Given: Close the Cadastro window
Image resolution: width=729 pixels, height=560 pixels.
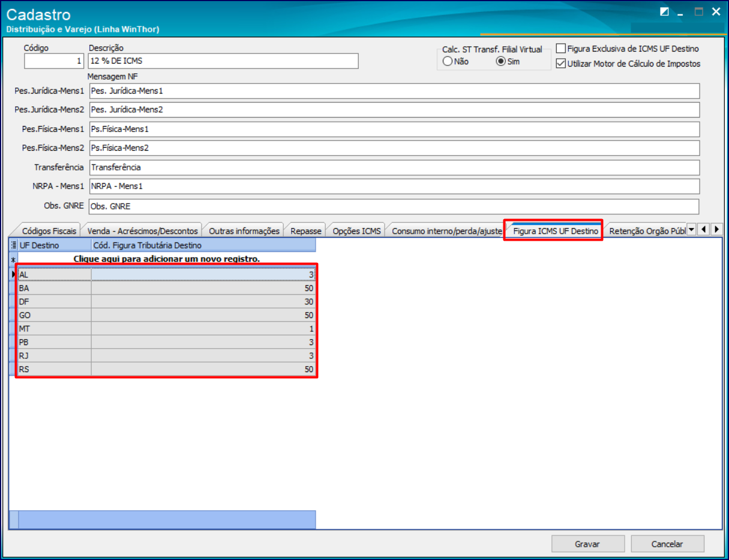Looking at the screenshot, I should pos(716,11).
